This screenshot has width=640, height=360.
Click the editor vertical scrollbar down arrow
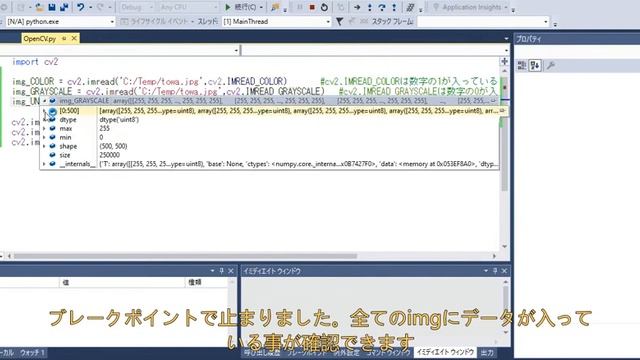pos(504,247)
